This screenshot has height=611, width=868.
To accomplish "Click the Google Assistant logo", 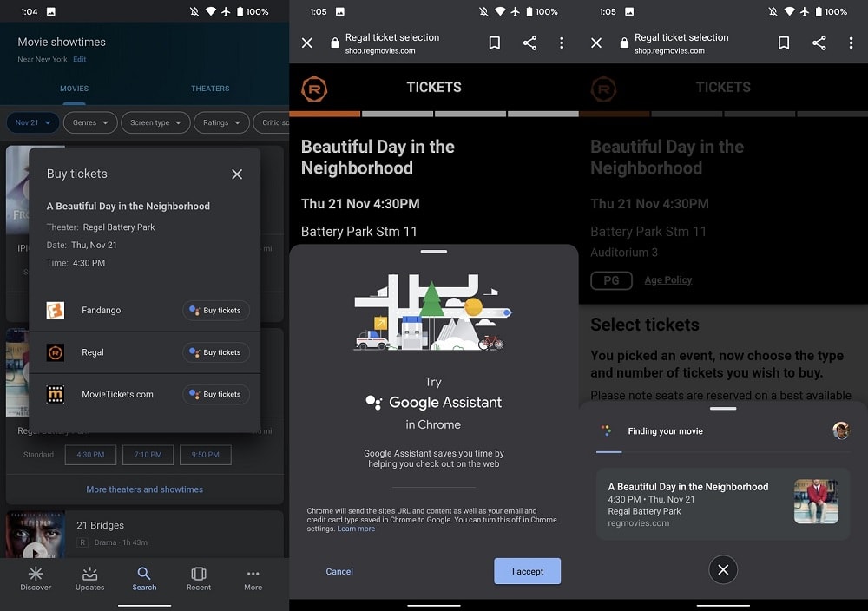I will point(373,403).
